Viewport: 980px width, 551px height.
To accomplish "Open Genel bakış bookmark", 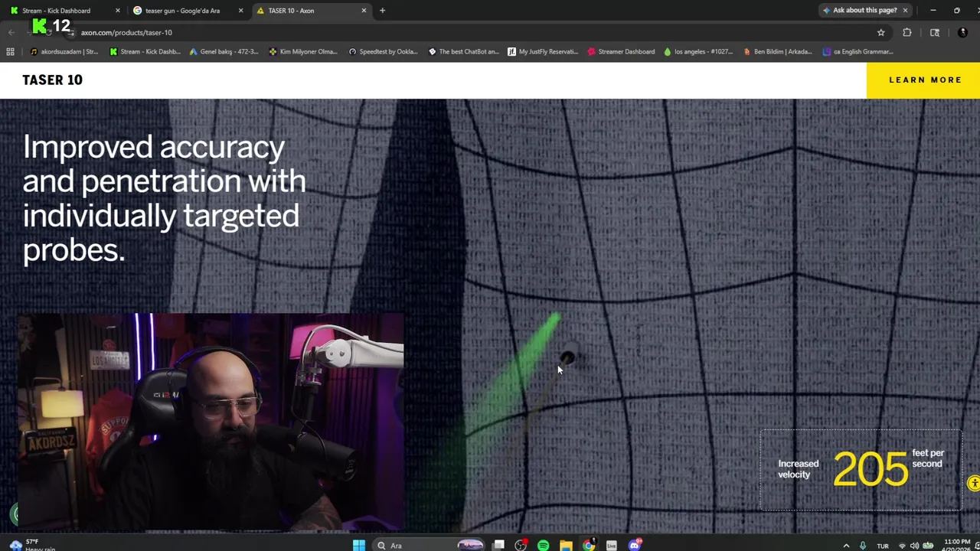I will [223, 51].
